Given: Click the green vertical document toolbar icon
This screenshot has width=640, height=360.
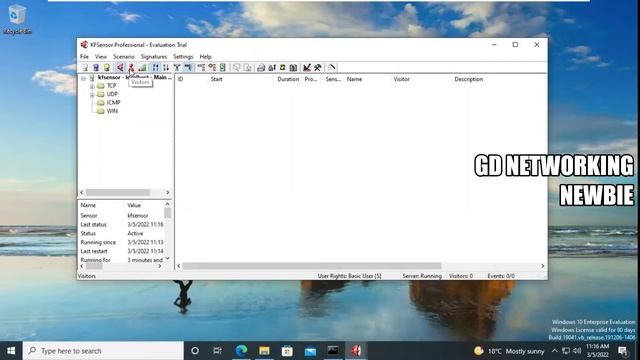Looking at the screenshot, I should [x=222, y=67].
